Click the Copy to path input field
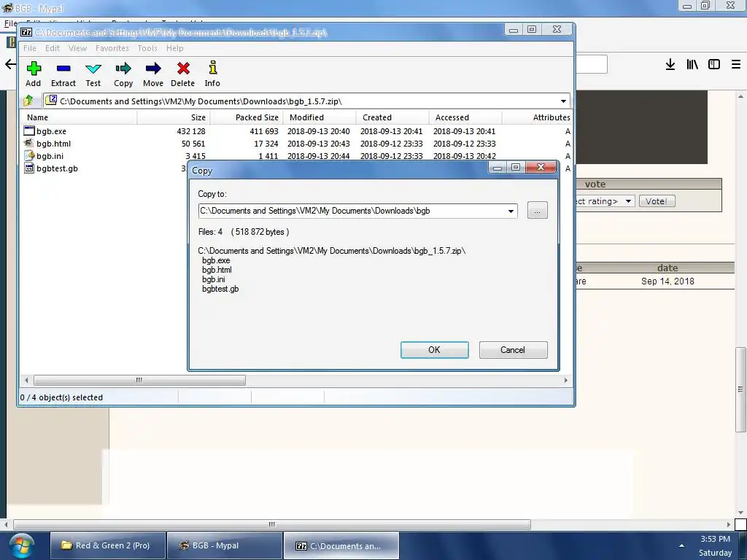 352,211
